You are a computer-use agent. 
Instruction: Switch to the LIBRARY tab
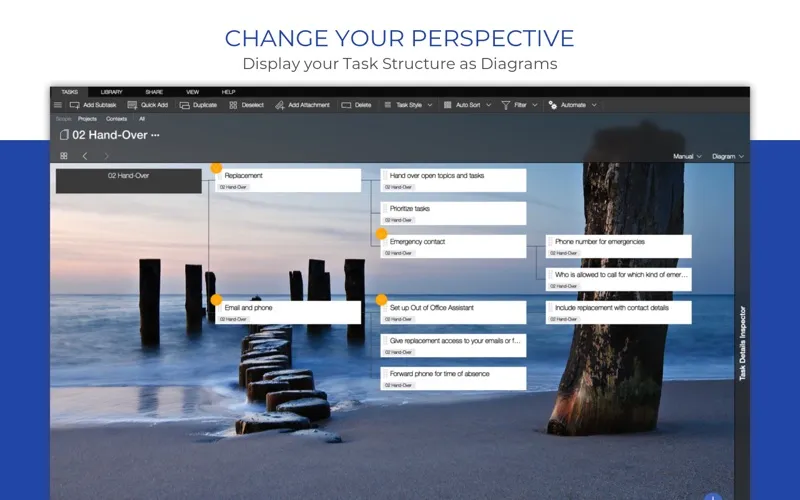[111, 92]
